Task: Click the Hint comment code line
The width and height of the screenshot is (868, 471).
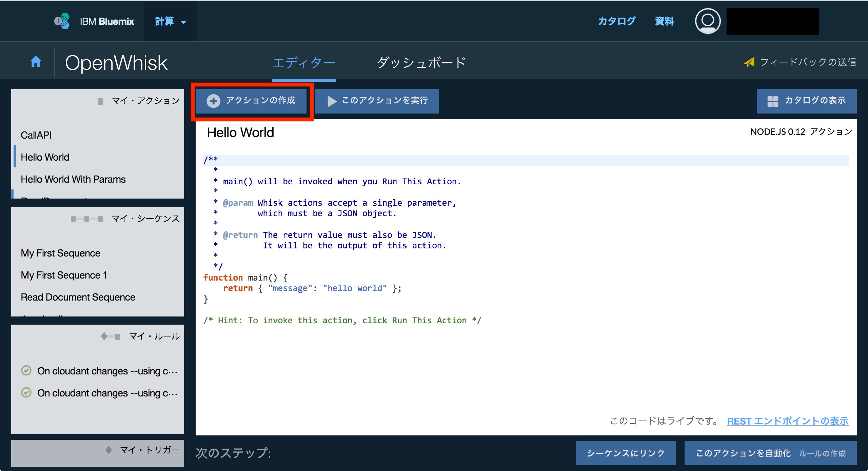Action: tap(342, 320)
